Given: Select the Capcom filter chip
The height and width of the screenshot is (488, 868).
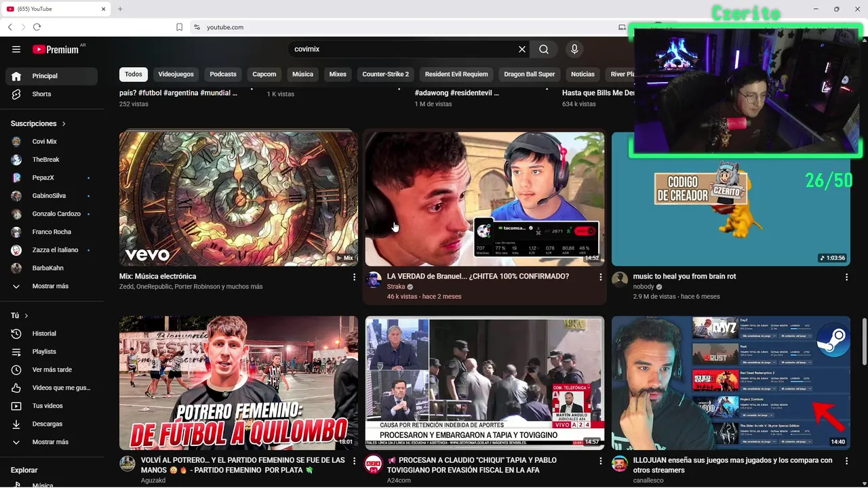Looking at the screenshot, I should click(x=264, y=75).
